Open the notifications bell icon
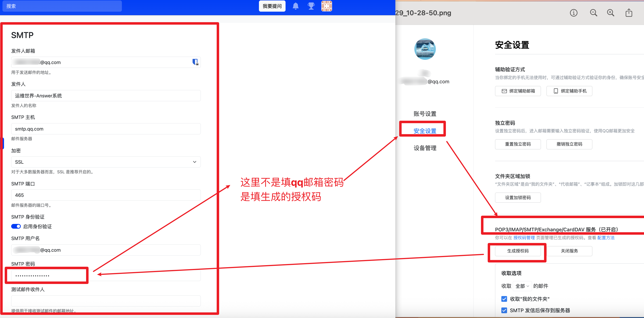The height and width of the screenshot is (318, 644). (x=295, y=6)
